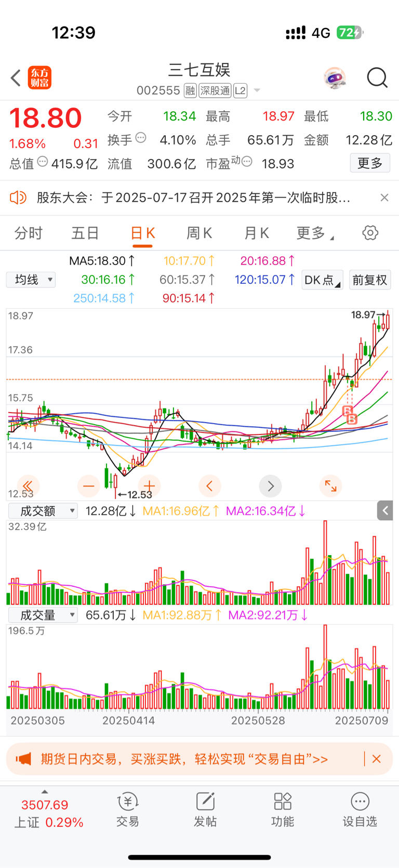Open the 均线 indicator dropdown

31,280
